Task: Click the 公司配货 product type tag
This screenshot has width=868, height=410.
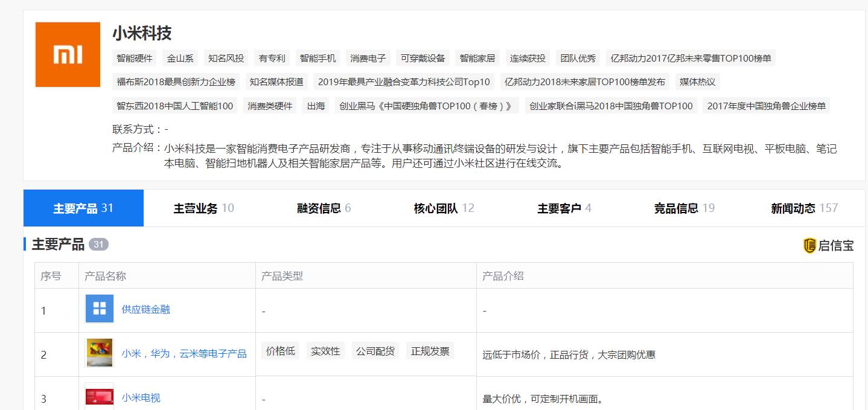Action: (375, 351)
